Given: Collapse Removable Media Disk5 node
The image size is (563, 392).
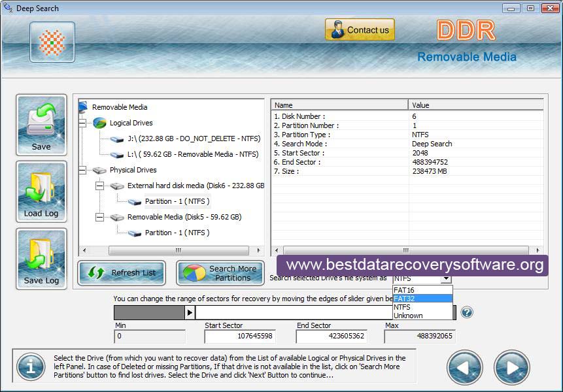Looking at the screenshot, I should (x=99, y=217).
